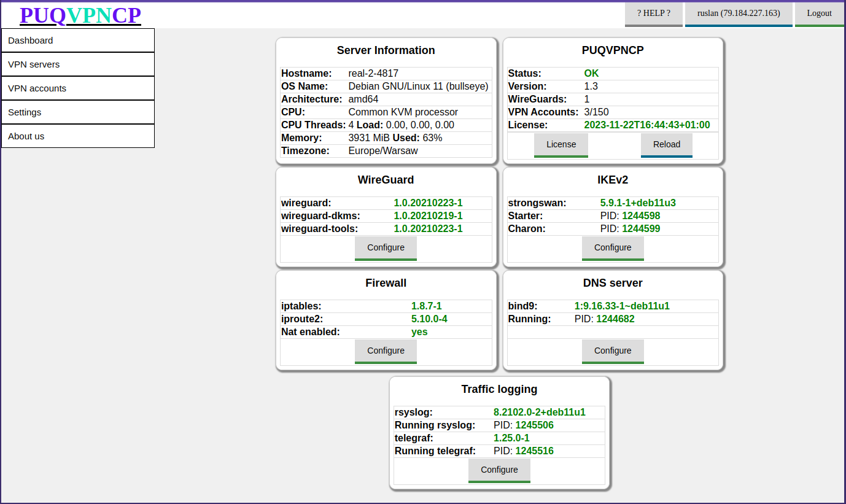
Task: Configure the DNS server
Action: 613,351
